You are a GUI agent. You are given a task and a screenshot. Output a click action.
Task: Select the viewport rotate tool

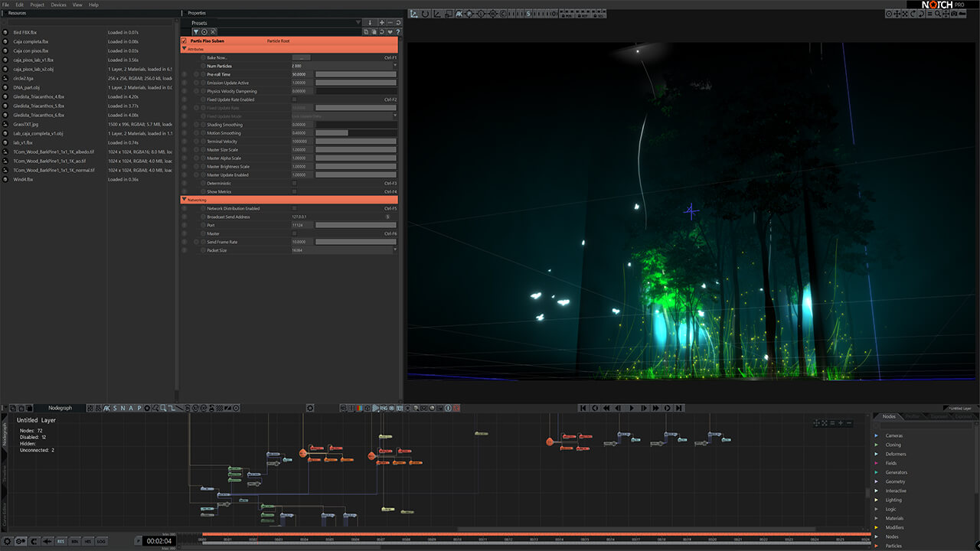coord(425,14)
